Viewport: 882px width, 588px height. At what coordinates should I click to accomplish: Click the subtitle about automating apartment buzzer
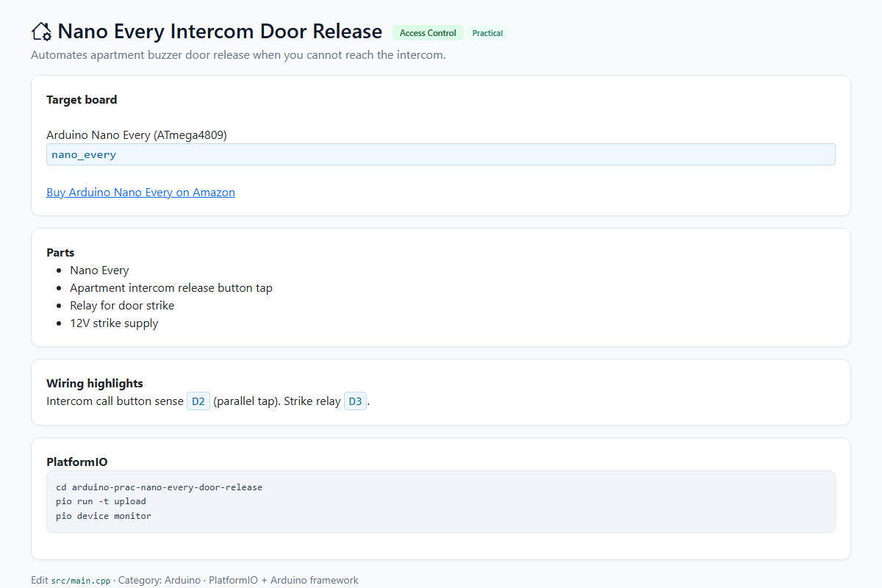coord(238,55)
